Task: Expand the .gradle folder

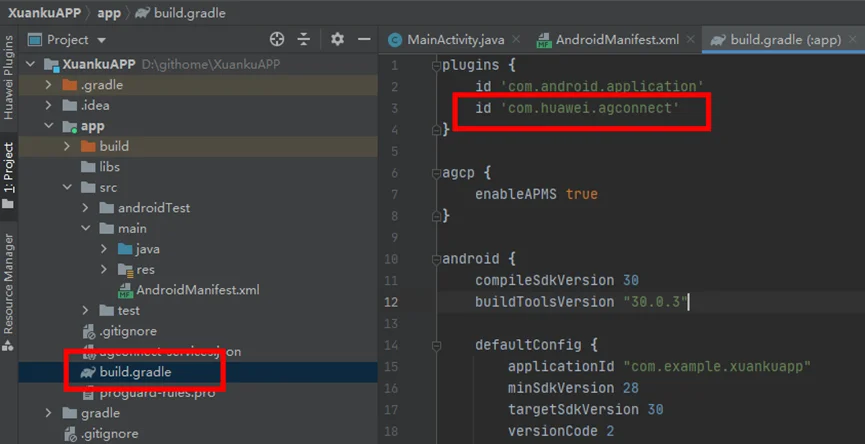Action: (49, 85)
